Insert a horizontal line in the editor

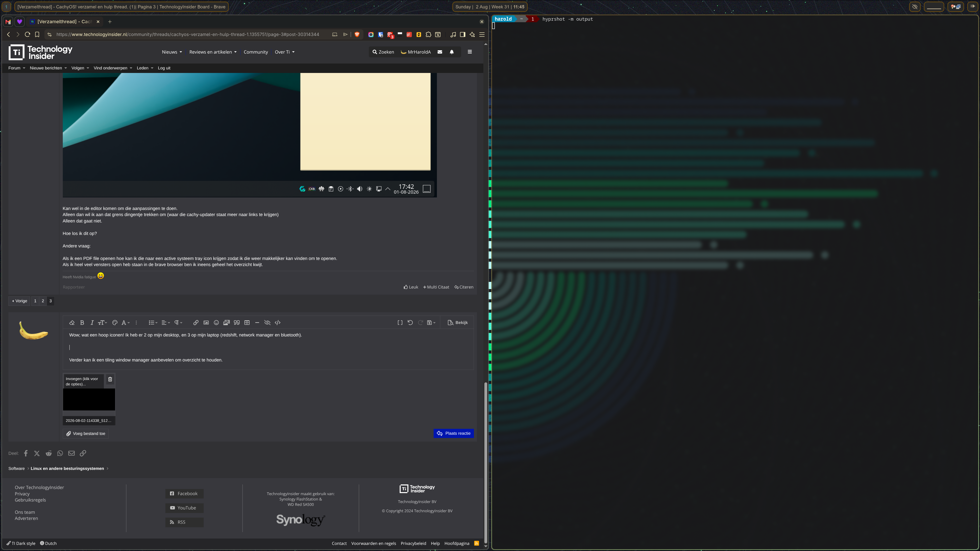257,323
